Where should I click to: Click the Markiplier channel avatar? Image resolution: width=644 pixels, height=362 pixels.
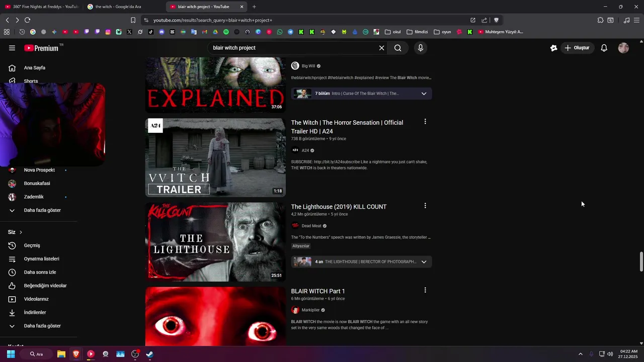pos(295,310)
